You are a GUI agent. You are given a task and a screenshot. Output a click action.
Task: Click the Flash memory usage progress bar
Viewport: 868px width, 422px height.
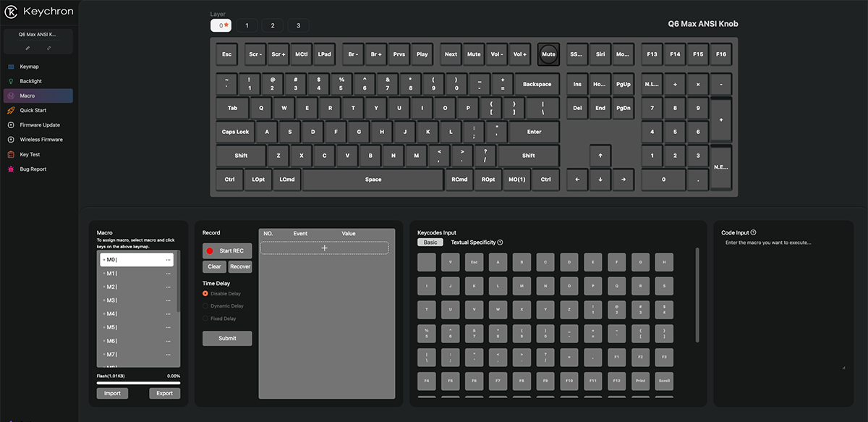tap(138, 383)
